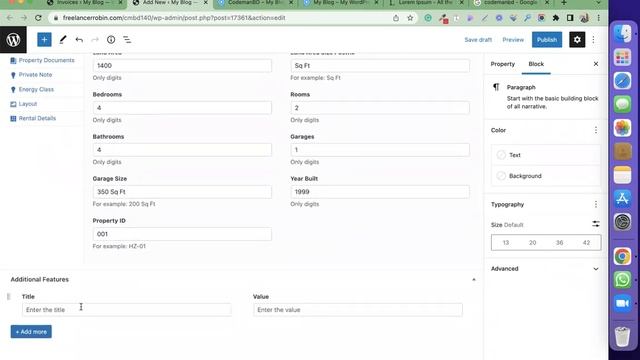The height and width of the screenshot is (360, 640).
Task: Open Finder from the Dock
Action: [x=622, y=34]
